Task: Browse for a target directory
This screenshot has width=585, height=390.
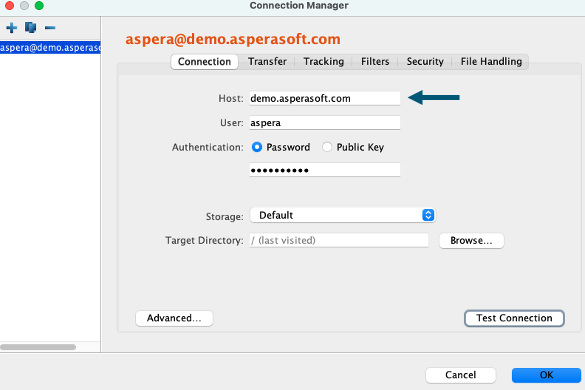Action: pos(471,241)
